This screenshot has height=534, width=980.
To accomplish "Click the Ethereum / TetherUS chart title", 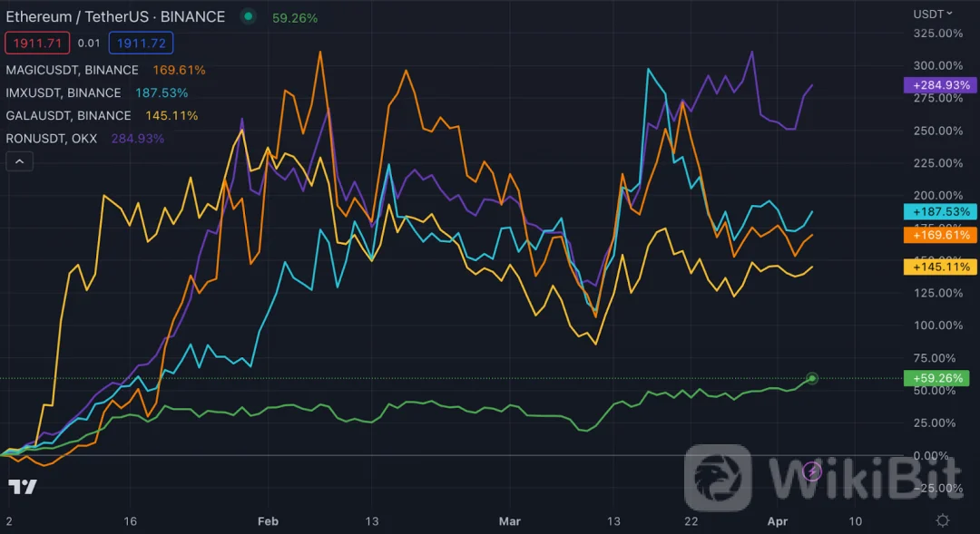I will 115,17.
